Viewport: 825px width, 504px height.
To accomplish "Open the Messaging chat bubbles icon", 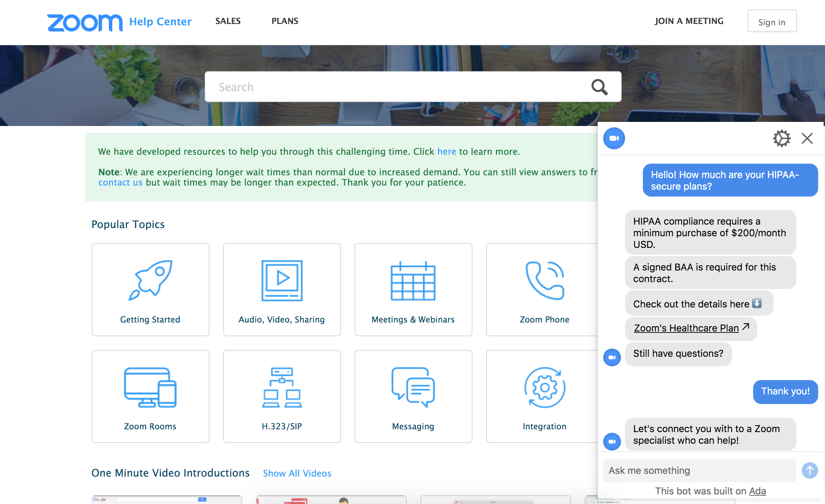I will point(413,387).
